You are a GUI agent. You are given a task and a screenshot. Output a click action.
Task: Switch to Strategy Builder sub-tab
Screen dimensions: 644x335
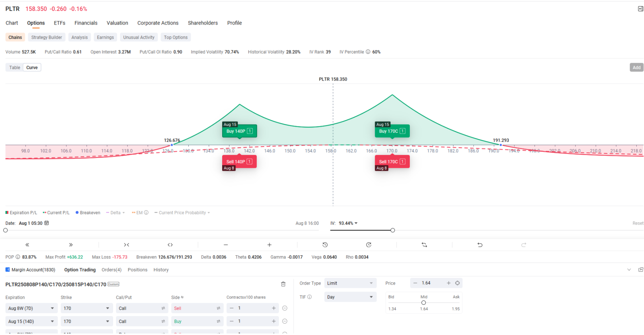pyautogui.click(x=47, y=37)
